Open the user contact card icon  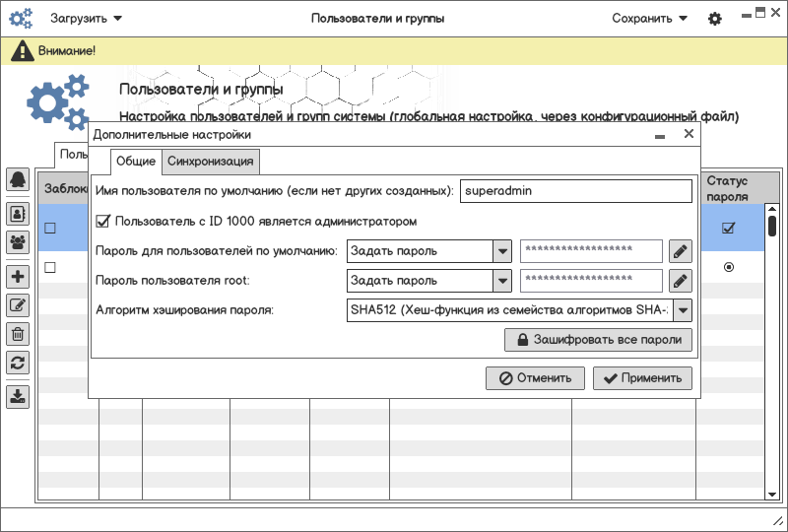click(18, 213)
